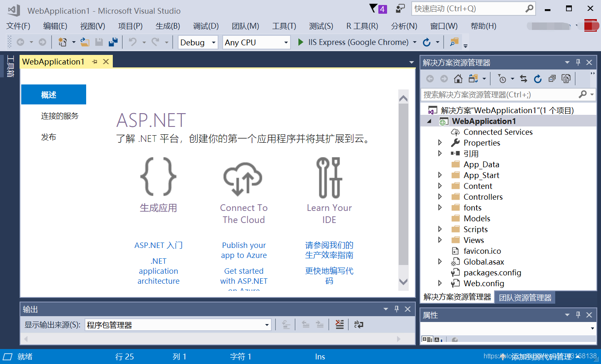Open the 工具(T) tools menu
The image size is (601, 364).
point(284,26)
